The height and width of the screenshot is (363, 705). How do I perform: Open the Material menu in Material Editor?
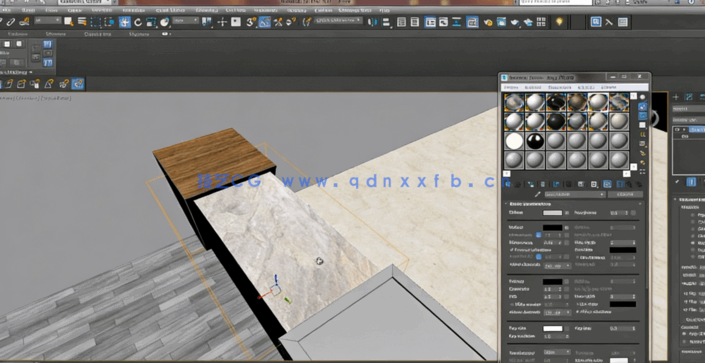click(x=533, y=87)
